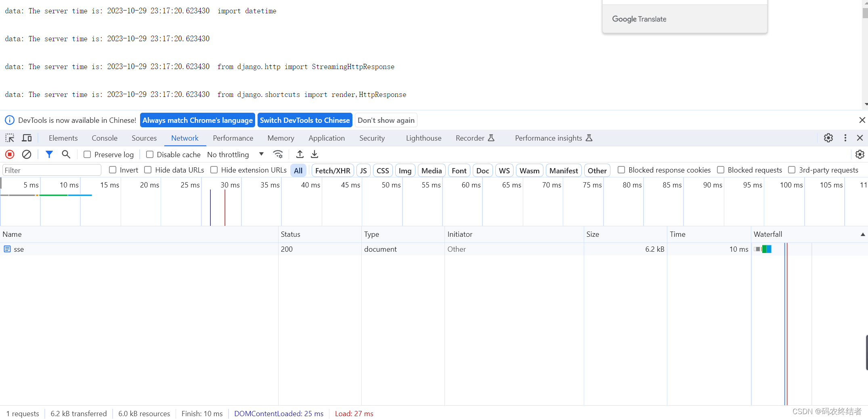Enable the Preserve log checkbox
The height and width of the screenshot is (419, 868).
click(87, 154)
